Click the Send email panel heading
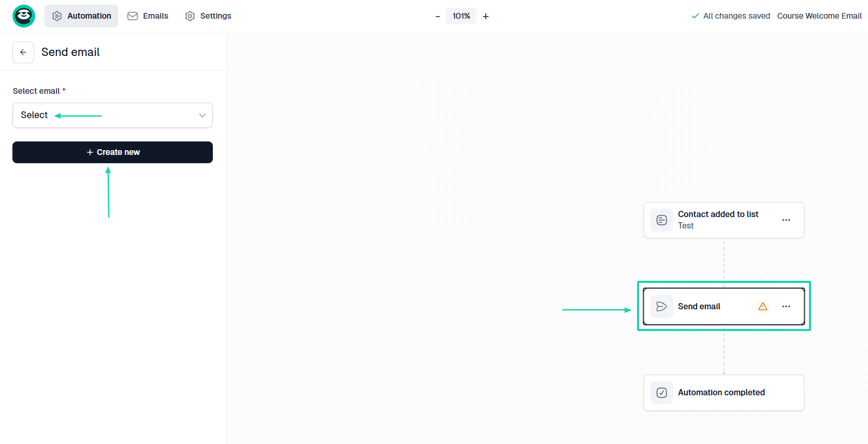This screenshot has width=868, height=444. 70,52
